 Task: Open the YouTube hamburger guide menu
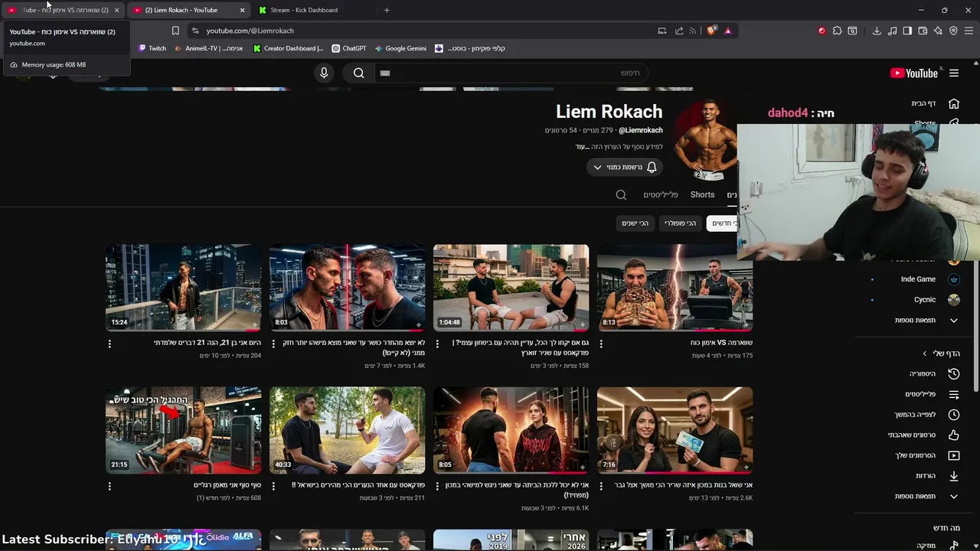click(x=954, y=73)
